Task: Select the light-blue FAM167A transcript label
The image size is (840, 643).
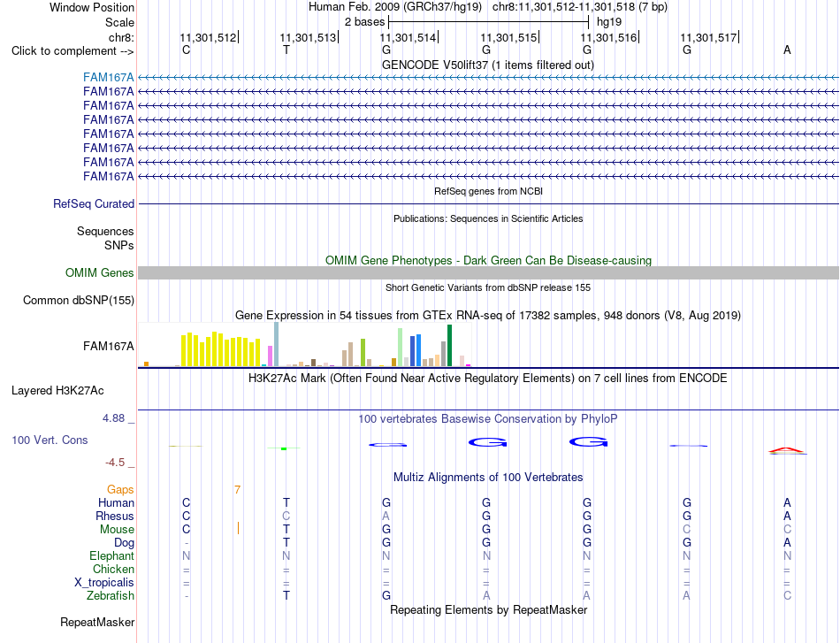Action: coord(108,78)
